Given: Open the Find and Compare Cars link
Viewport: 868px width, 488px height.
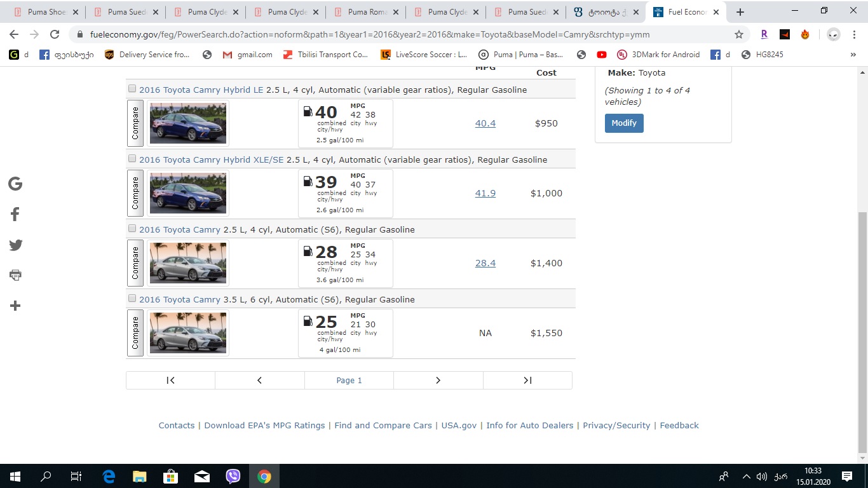Looking at the screenshot, I should click(x=383, y=426).
